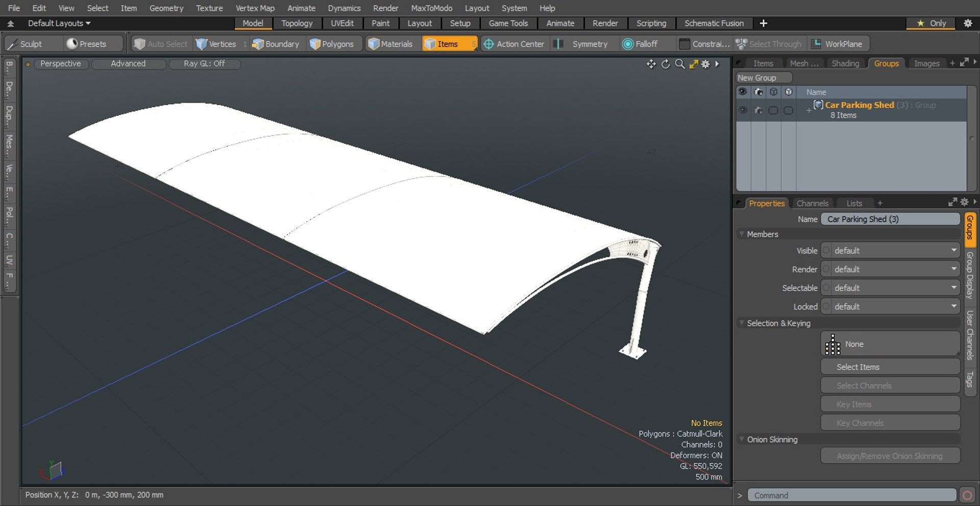Edit the Name field Car Parking Shed (3)

click(890, 219)
